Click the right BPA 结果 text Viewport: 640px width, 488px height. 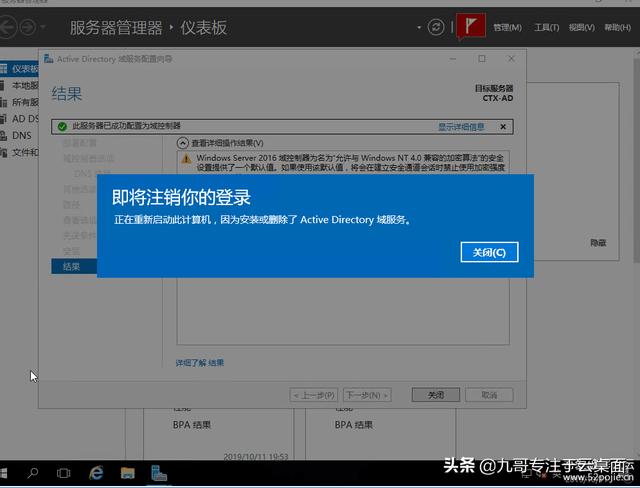(353, 425)
